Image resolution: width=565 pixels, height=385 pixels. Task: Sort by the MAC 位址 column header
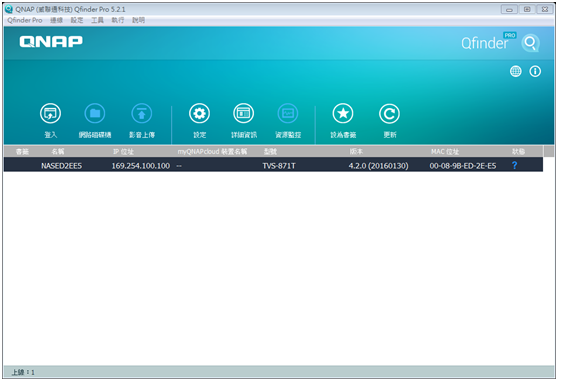[x=445, y=151]
